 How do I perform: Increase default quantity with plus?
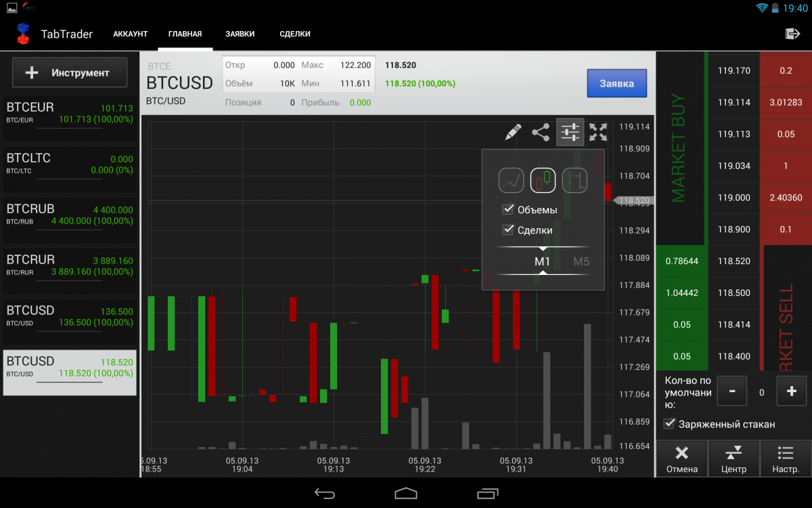point(792,391)
